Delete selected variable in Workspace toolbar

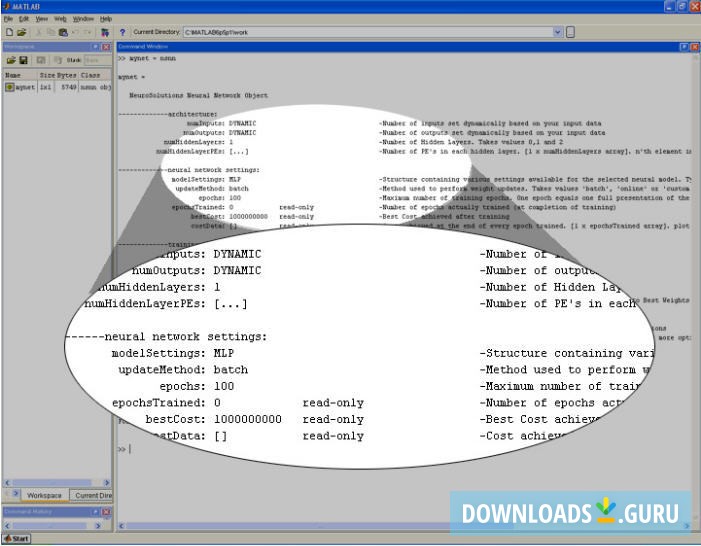(x=57, y=60)
